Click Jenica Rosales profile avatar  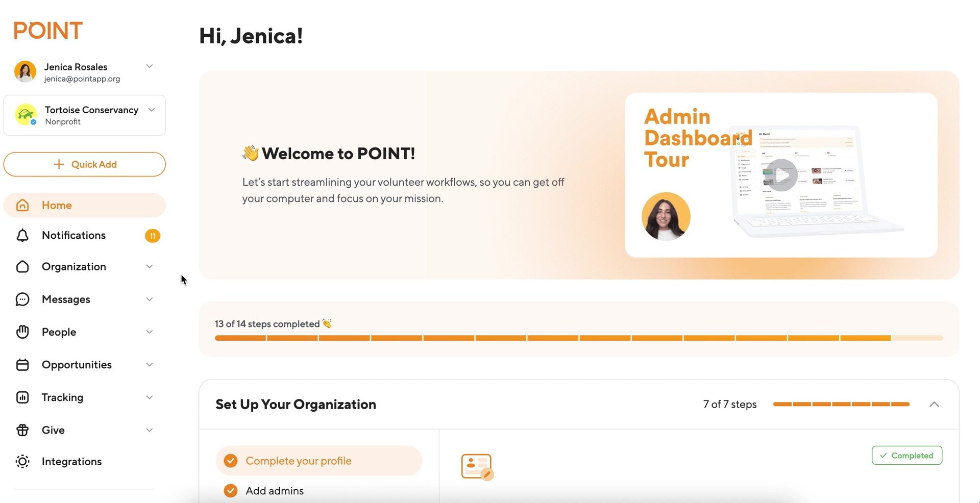click(25, 72)
